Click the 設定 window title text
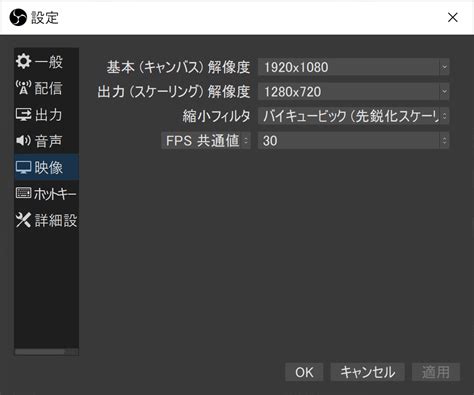The image size is (474, 395). (45, 17)
